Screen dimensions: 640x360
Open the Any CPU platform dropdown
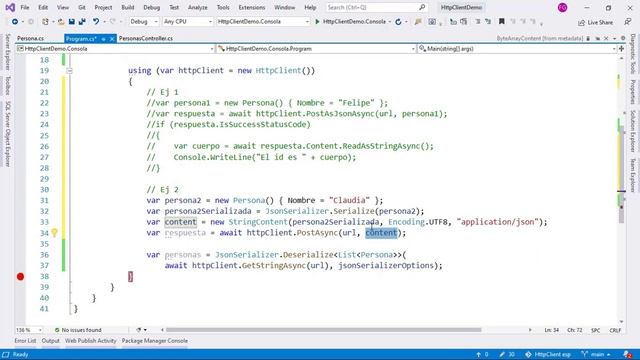[188, 21]
